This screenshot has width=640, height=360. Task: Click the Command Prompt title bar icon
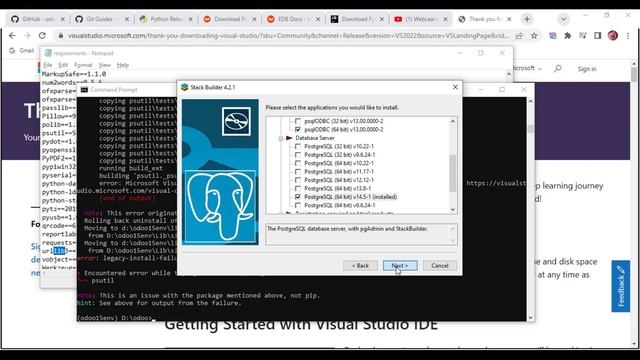[x=84, y=90]
